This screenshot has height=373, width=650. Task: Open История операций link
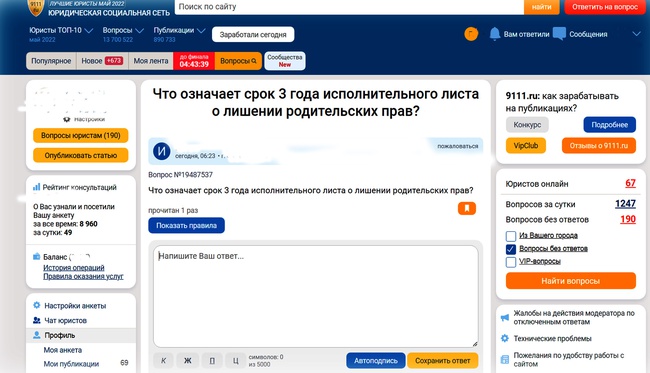point(74,268)
